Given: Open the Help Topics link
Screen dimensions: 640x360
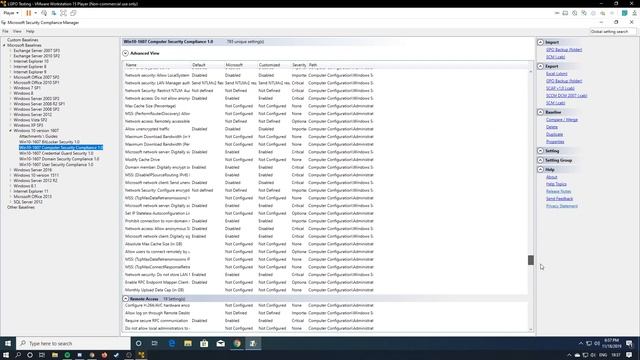Looking at the screenshot, I should tap(556, 184).
